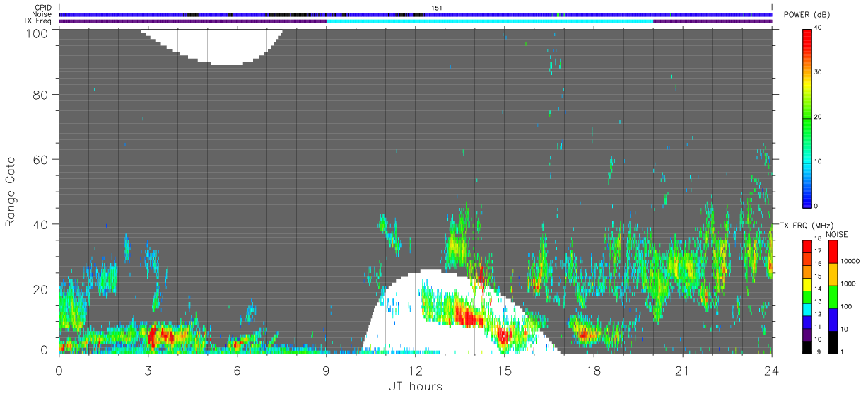Select the green 13–14 MHz TX frequency swatch
The height and width of the screenshot is (401, 868).
pyautogui.click(x=807, y=297)
